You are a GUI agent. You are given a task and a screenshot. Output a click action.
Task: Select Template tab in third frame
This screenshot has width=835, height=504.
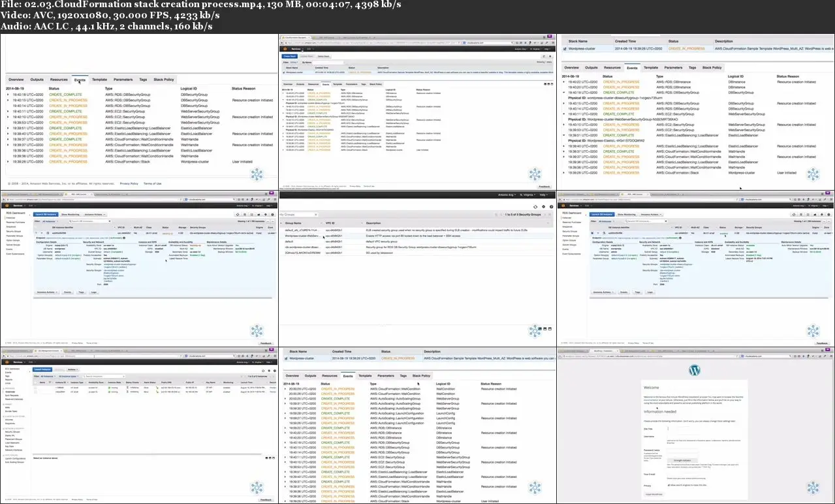click(x=651, y=67)
